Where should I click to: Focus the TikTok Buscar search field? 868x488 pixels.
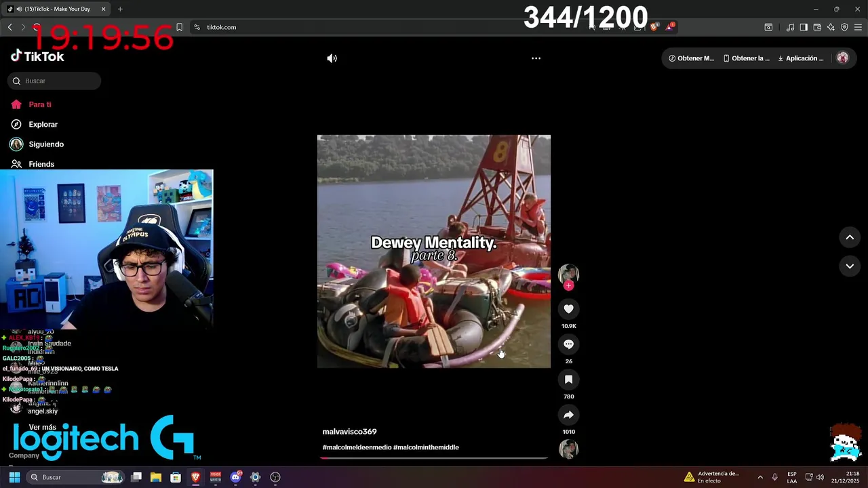[54, 81]
